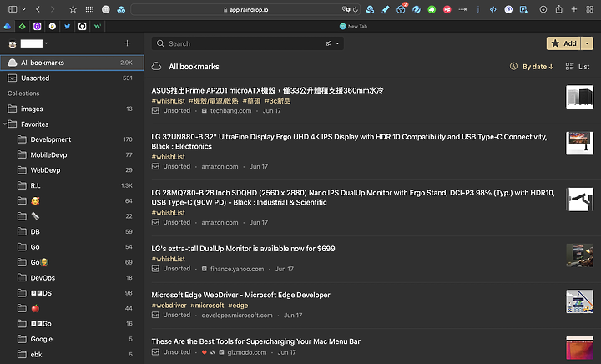Open the DB collection
The image size is (601, 364).
[72, 231]
